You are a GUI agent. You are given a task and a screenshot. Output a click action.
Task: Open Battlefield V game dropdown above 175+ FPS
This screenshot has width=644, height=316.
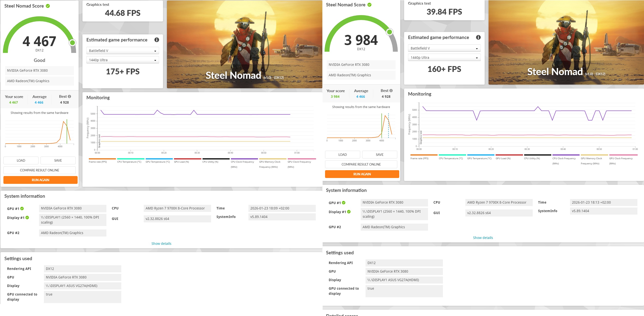(123, 51)
